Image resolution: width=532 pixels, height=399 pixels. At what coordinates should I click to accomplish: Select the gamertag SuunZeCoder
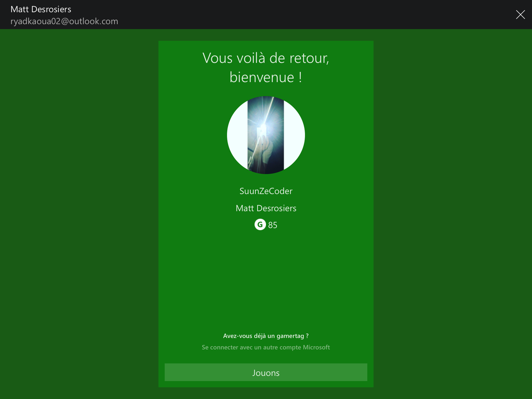point(266,191)
